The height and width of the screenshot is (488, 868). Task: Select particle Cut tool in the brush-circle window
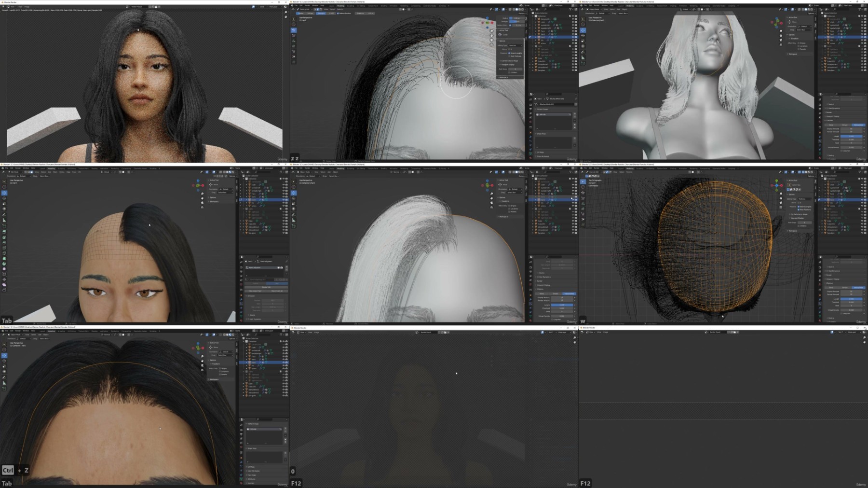click(x=294, y=56)
